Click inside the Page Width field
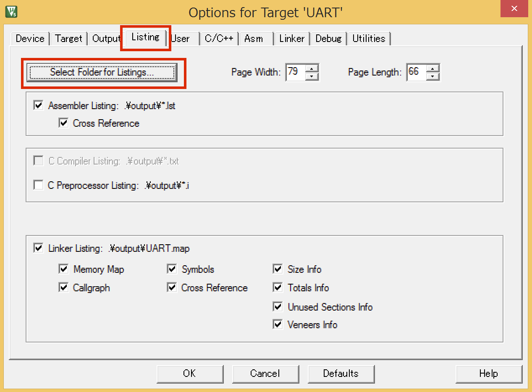This screenshot has width=532, height=392. [295, 72]
